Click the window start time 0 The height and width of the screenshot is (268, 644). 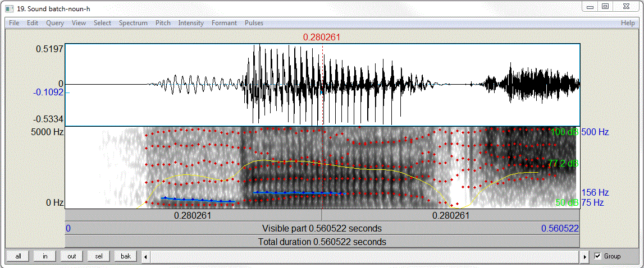coord(68,229)
